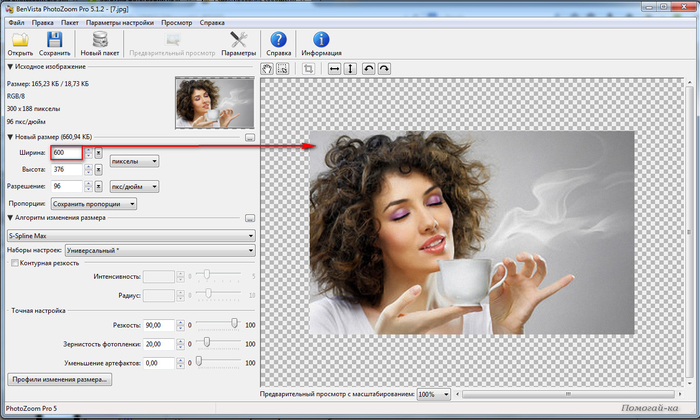Select the crop tool
700x420 pixels.
point(308,69)
